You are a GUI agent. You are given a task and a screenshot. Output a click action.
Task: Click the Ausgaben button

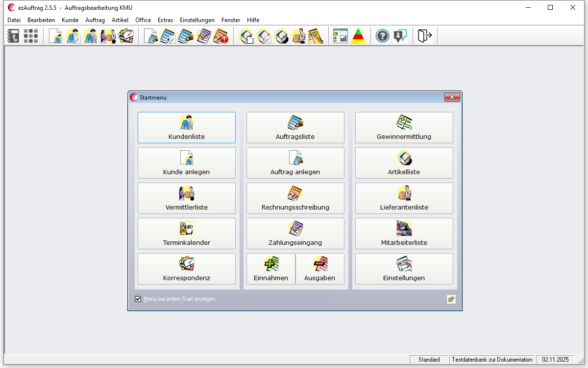coord(320,269)
